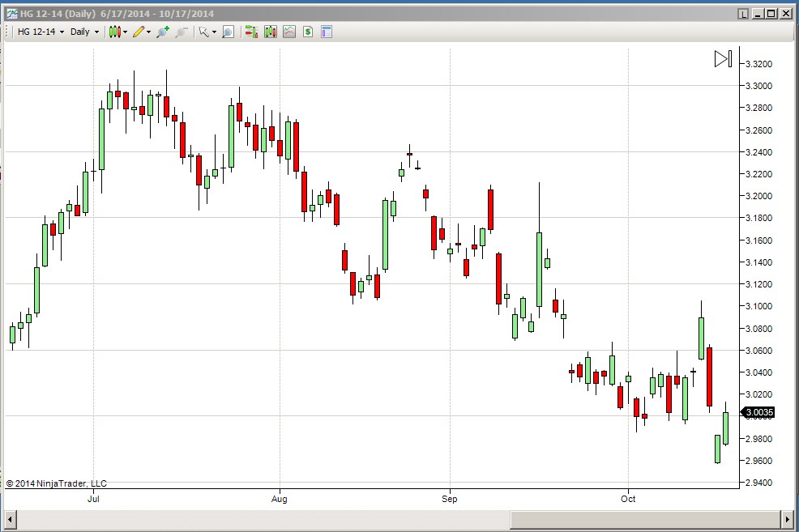Click the toolbar drag grip handle
Image resolution: width=799 pixels, height=532 pixels.
click(x=7, y=32)
